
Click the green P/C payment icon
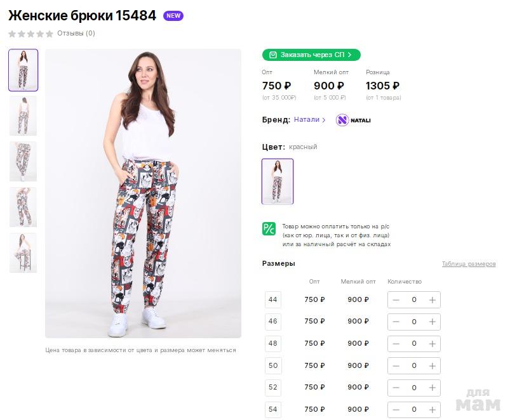coord(269,229)
